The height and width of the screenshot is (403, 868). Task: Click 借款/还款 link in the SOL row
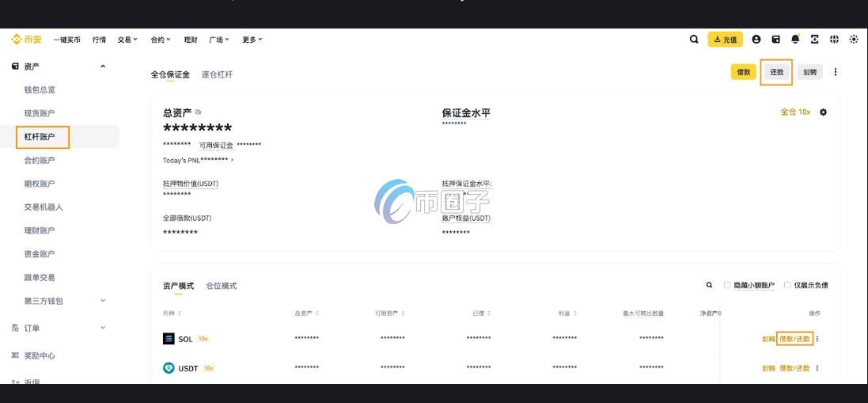795,339
